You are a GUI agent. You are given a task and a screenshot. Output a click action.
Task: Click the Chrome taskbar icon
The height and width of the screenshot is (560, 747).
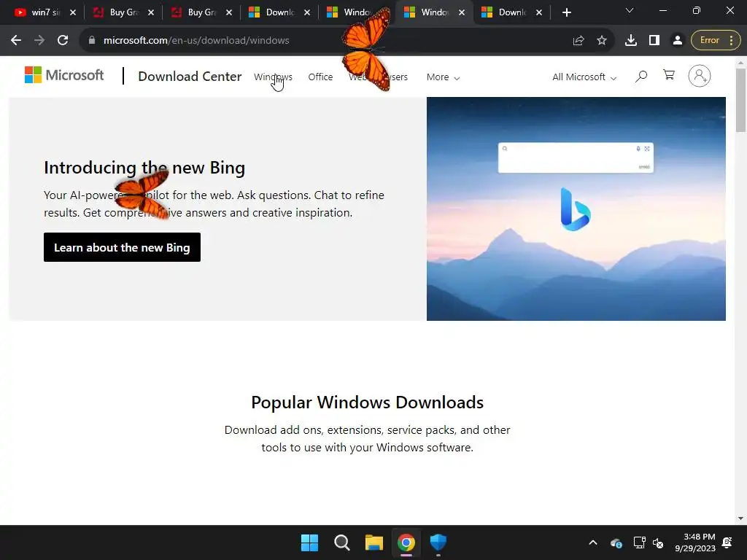pyautogui.click(x=406, y=542)
